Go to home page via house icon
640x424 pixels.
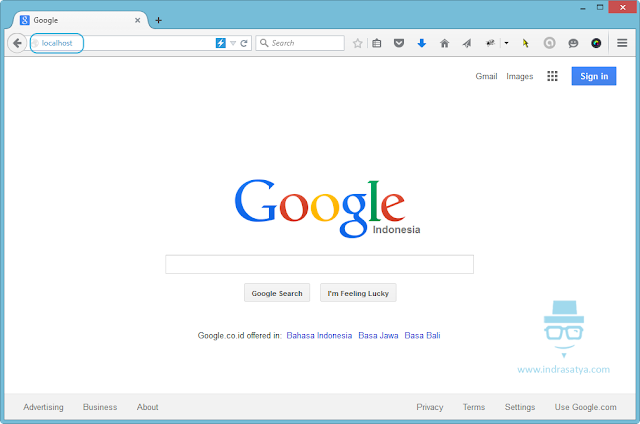444,43
